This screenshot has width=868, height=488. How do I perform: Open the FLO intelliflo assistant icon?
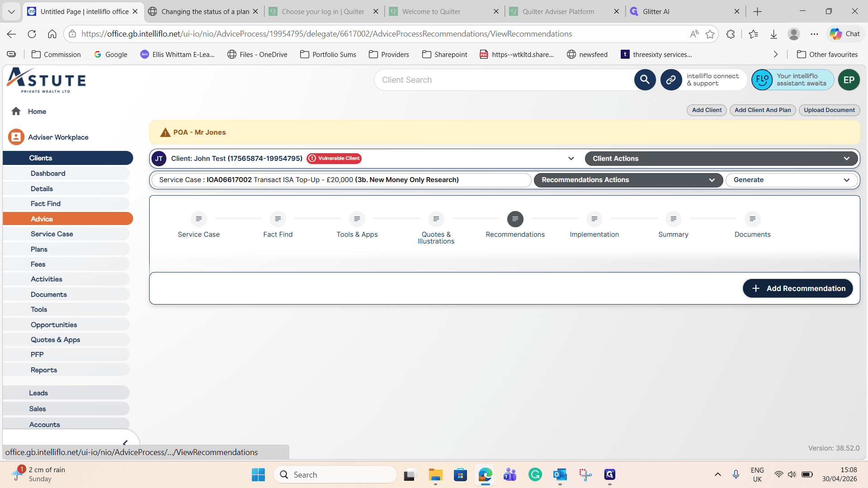coord(762,80)
